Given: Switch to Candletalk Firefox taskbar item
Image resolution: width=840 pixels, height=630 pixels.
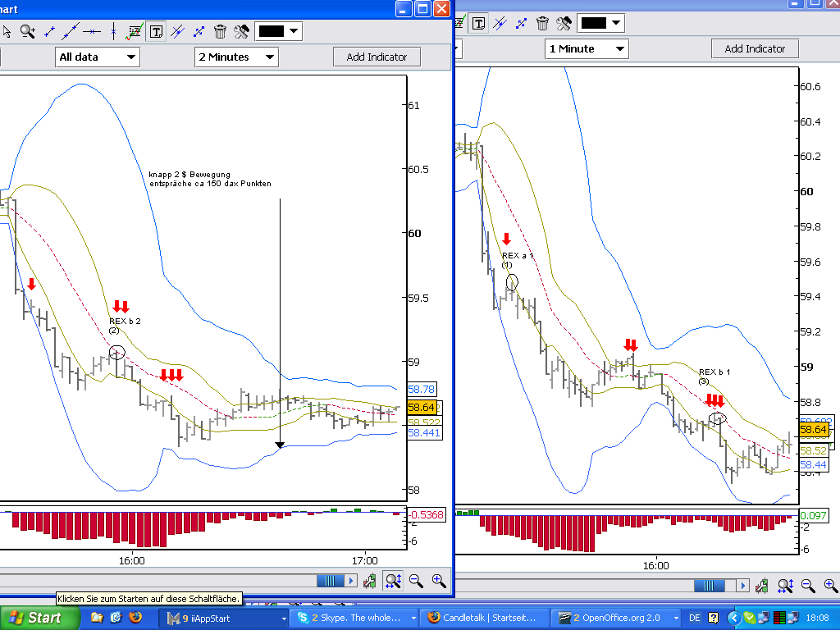Looking at the screenshot, I should tap(483, 618).
